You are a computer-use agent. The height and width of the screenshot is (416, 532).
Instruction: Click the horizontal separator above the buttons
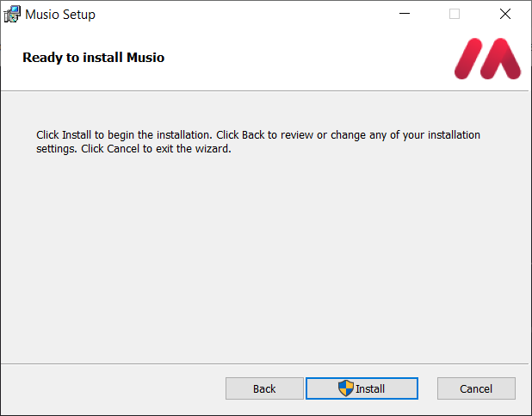[265, 363]
